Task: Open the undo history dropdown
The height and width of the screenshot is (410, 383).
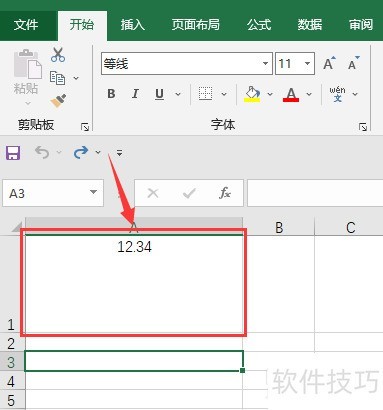Action: (59, 152)
